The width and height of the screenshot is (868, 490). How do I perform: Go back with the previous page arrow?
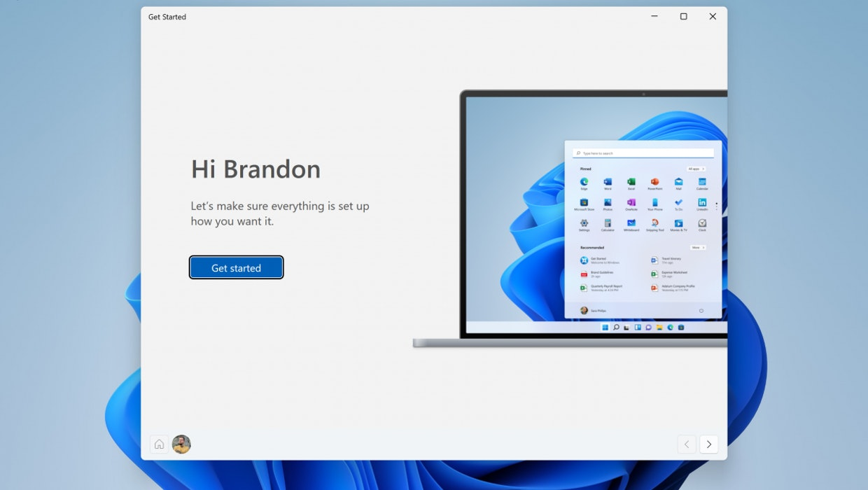[687, 444]
